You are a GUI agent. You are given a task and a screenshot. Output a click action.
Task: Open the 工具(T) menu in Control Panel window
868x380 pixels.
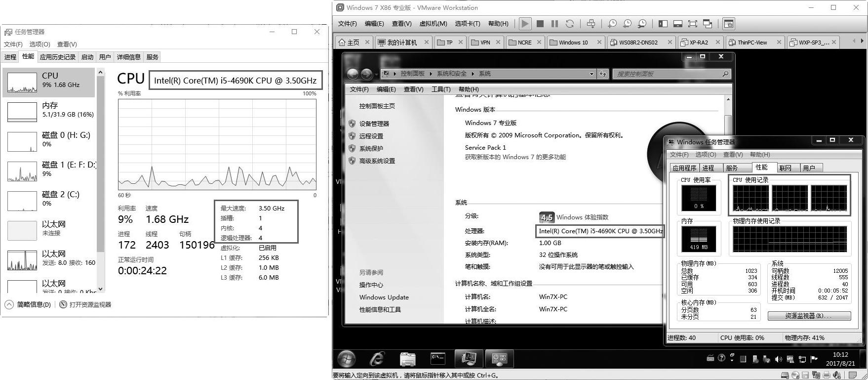pos(441,89)
